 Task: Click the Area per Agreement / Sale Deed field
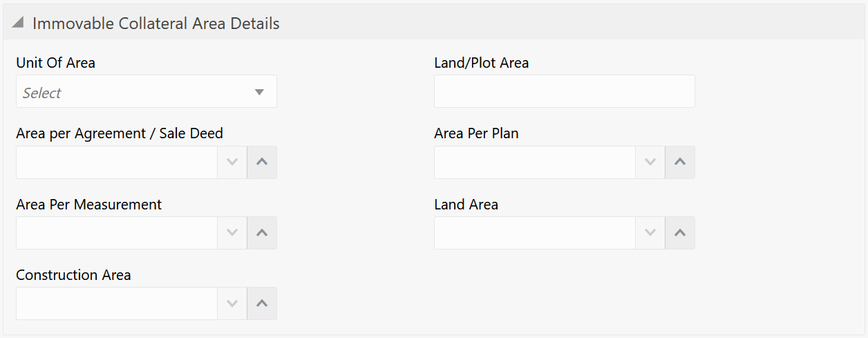[x=117, y=162]
